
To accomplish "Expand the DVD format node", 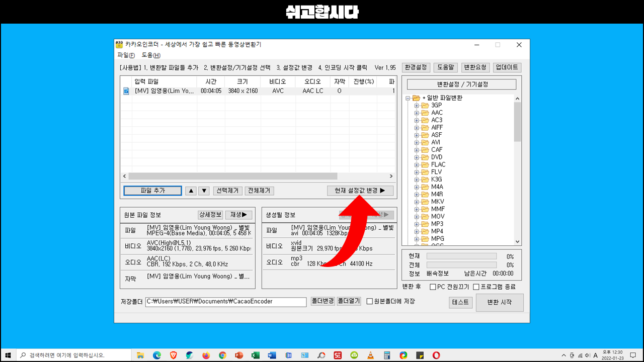I will pyautogui.click(x=417, y=157).
